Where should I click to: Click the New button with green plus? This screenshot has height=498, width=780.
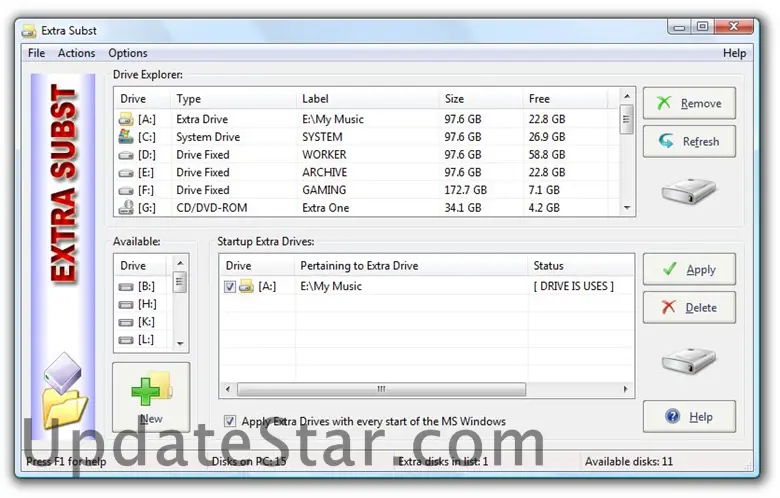click(x=151, y=397)
